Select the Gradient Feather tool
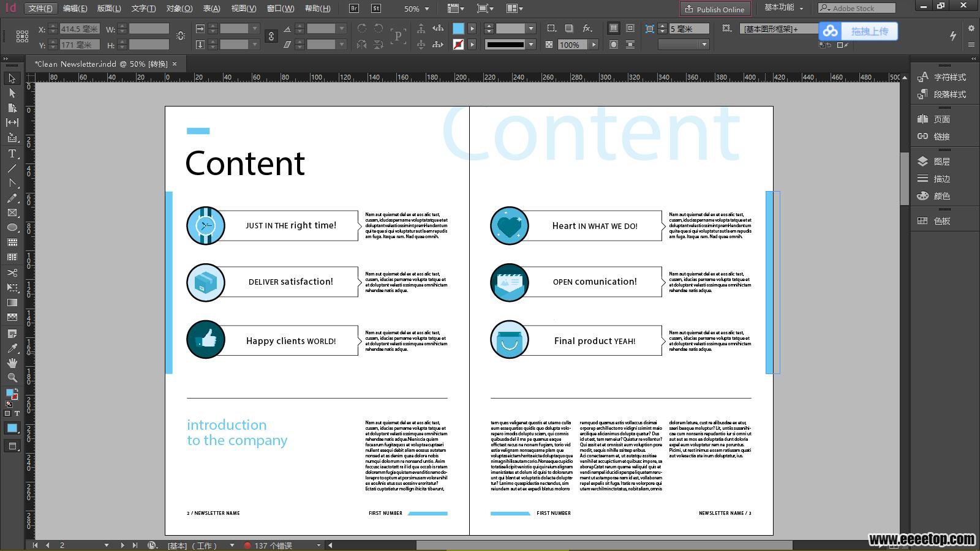The image size is (980, 551). [x=12, y=317]
